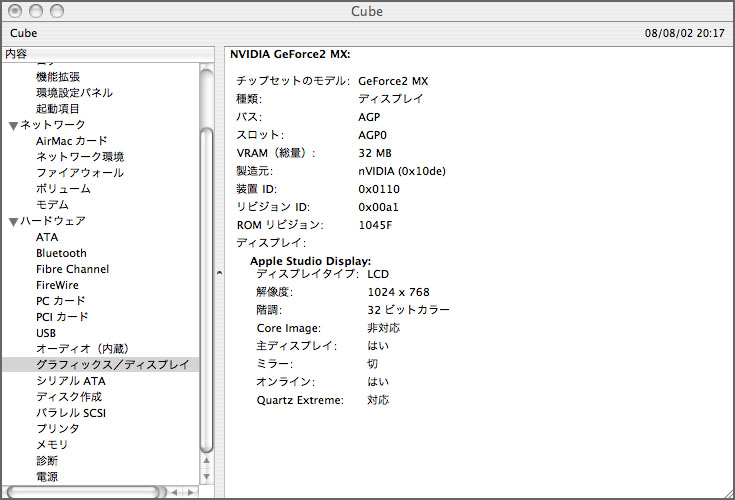Screen dimensions: 735x500
Task: Click the Apple Studio Display heading
Action: 310,261
